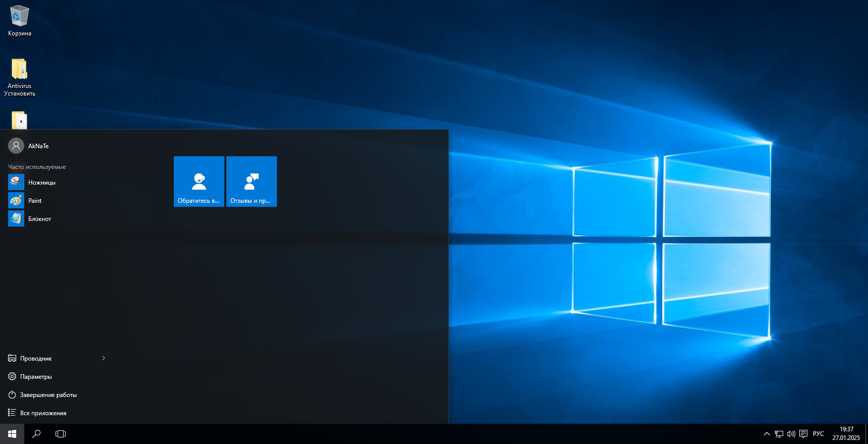The height and width of the screenshot is (444, 868).
Task: Select the partially hidden folder icon on the desktop
Action: (19, 120)
